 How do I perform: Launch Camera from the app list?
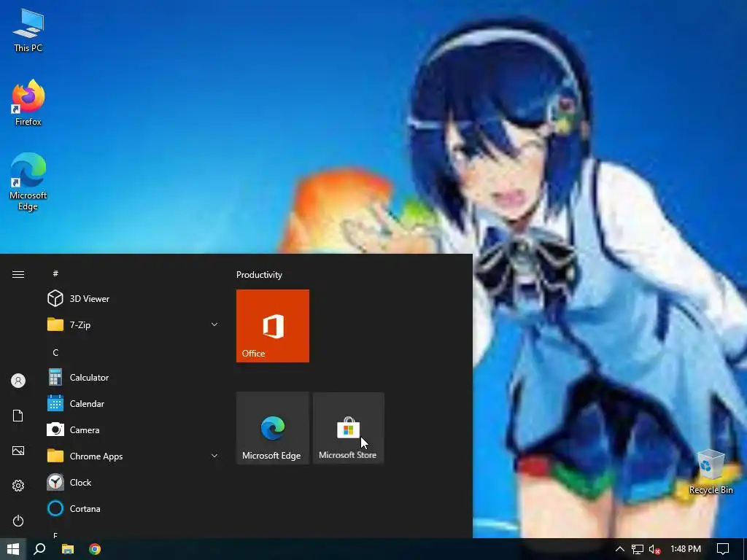tap(133, 430)
